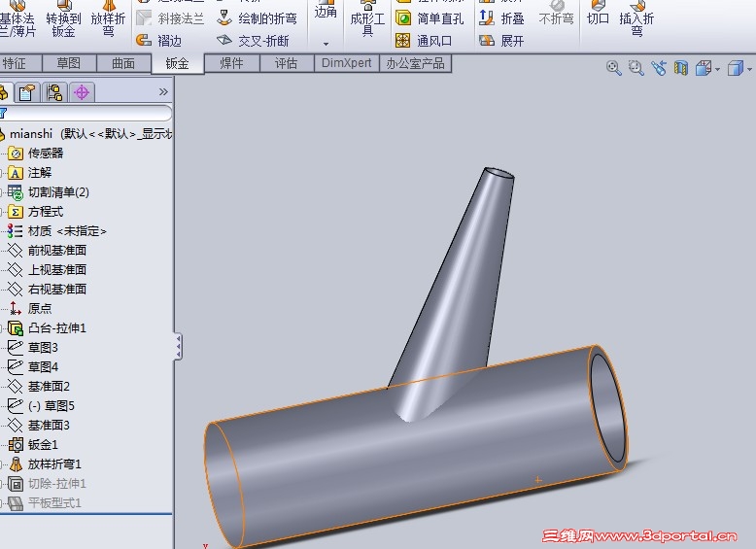The image size is (756, 549).
Task: Select the suppressed 平板型式1 feature
Action: pos(45,502)
